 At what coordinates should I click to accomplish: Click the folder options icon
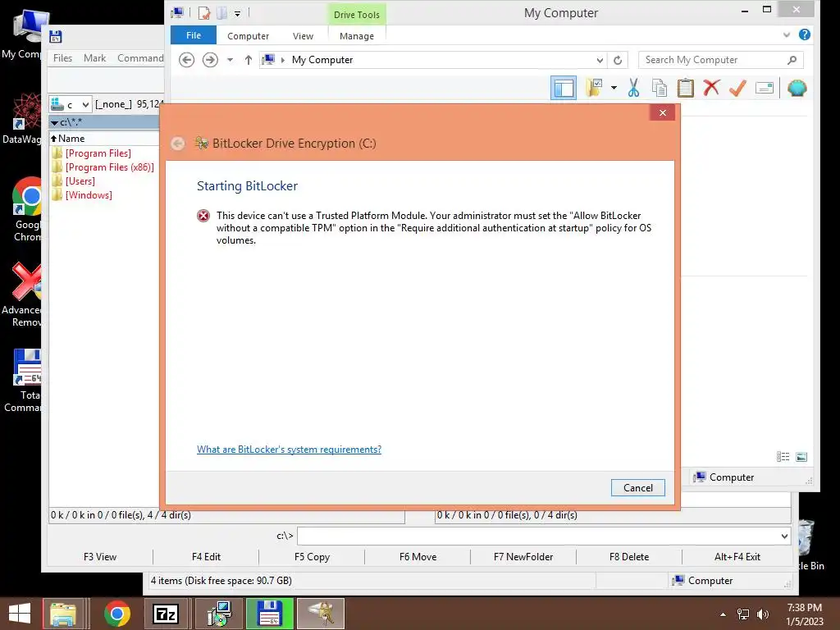coord(594,87)
